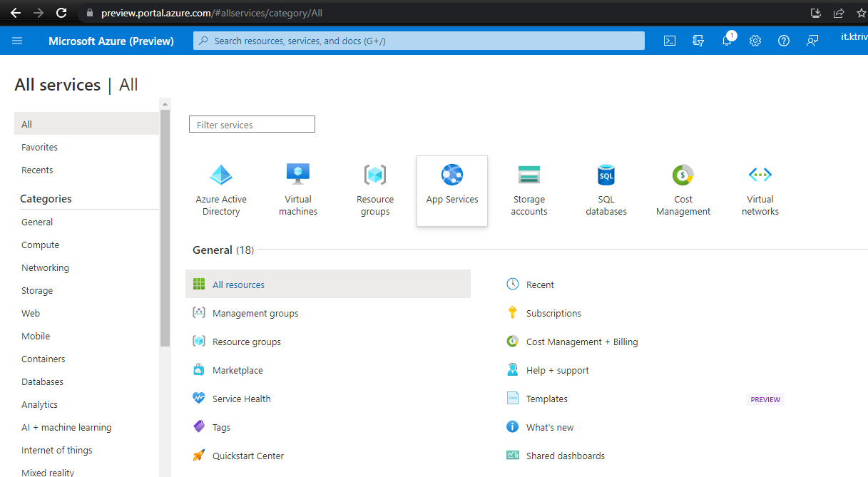This screenshot has height=477, width=868.
Task: Open the Virtual networks tile
Action: pos(760,190)
